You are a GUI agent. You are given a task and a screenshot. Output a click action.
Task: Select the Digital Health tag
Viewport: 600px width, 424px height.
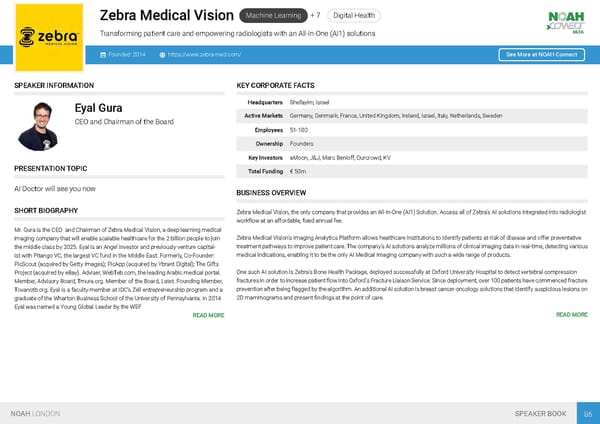(x=356, y=15)
